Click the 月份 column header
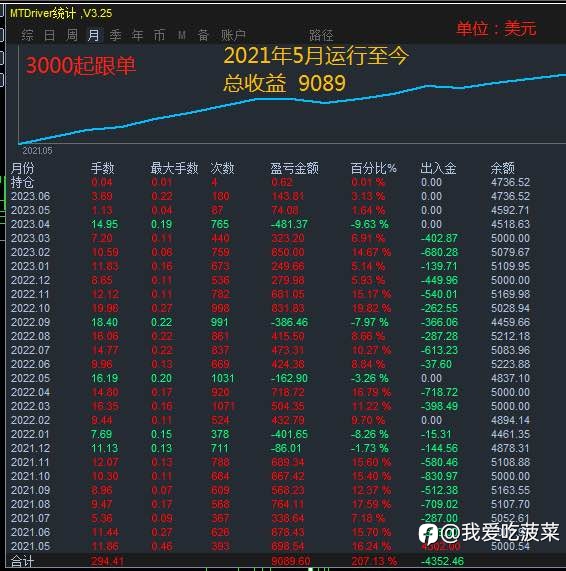This screenshot has width=566, height=571. pos(23,168)
